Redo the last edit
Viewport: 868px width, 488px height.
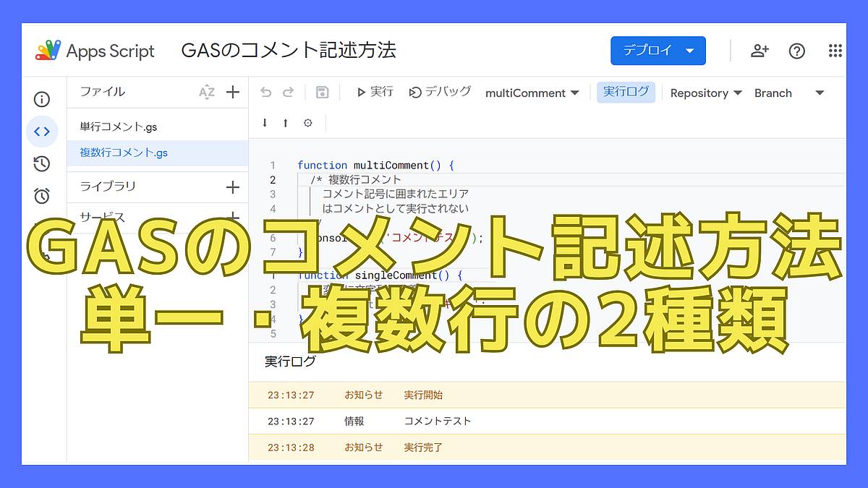[287, 92]
